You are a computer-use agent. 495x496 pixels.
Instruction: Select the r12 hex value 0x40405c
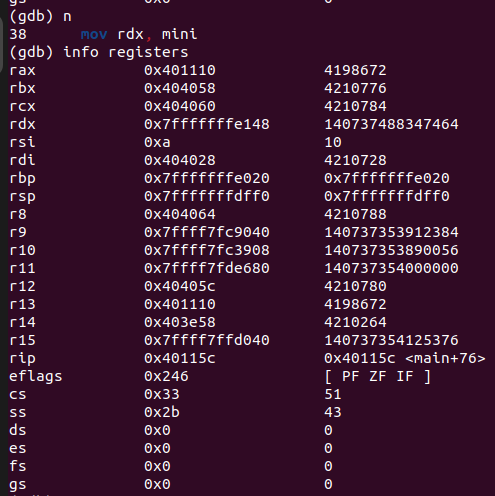[180, 286]
